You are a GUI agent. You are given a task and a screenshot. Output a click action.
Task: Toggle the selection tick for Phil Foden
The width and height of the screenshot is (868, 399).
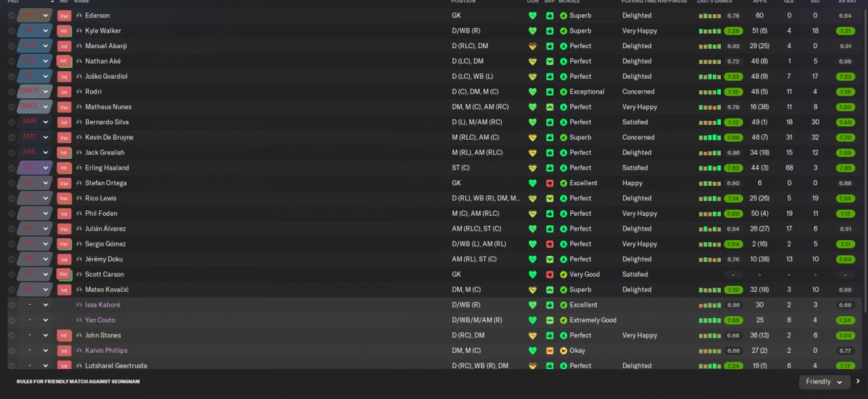[12, 214]
